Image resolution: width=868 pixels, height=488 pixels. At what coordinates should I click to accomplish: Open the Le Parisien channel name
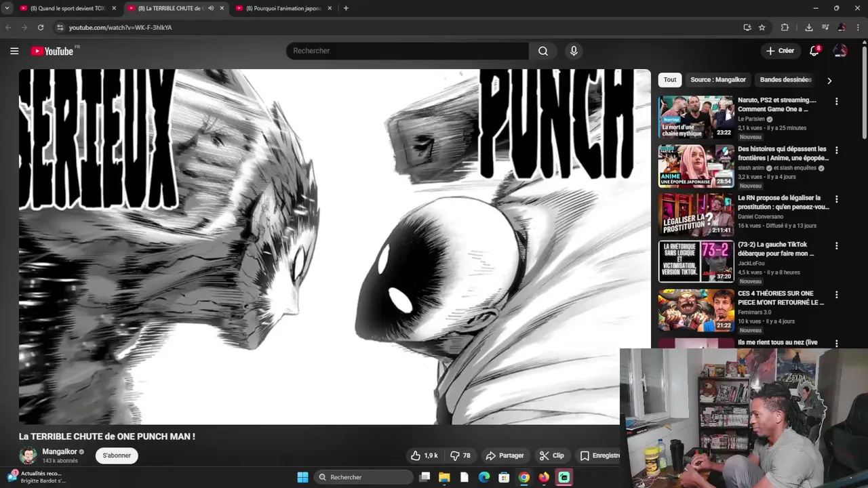click(x=751, y=119)
